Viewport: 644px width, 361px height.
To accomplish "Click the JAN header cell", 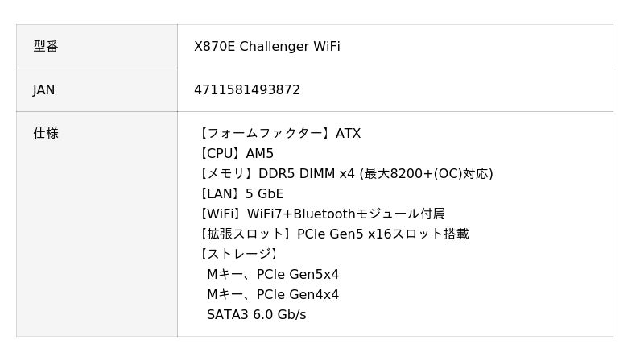I will 44,90.
